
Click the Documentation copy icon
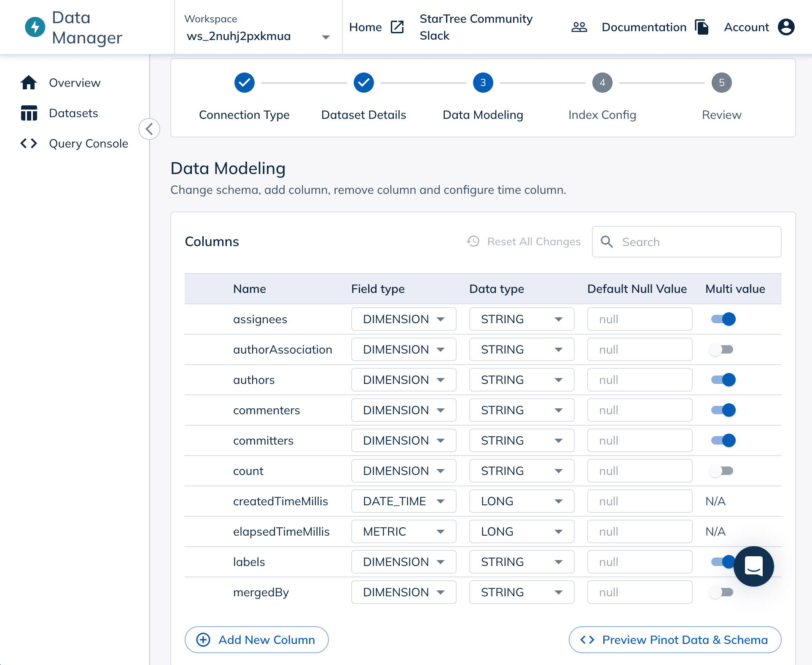tap(702, 27)
